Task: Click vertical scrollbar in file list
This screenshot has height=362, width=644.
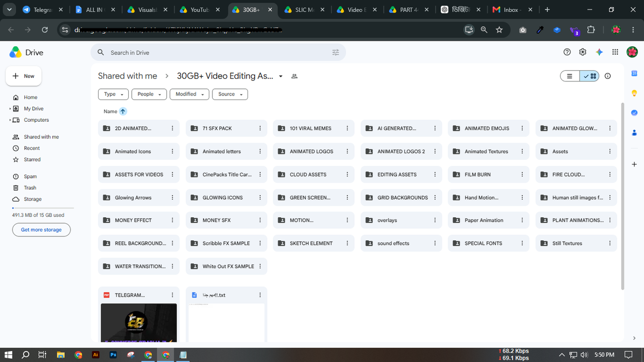Action: pos(622,196)
